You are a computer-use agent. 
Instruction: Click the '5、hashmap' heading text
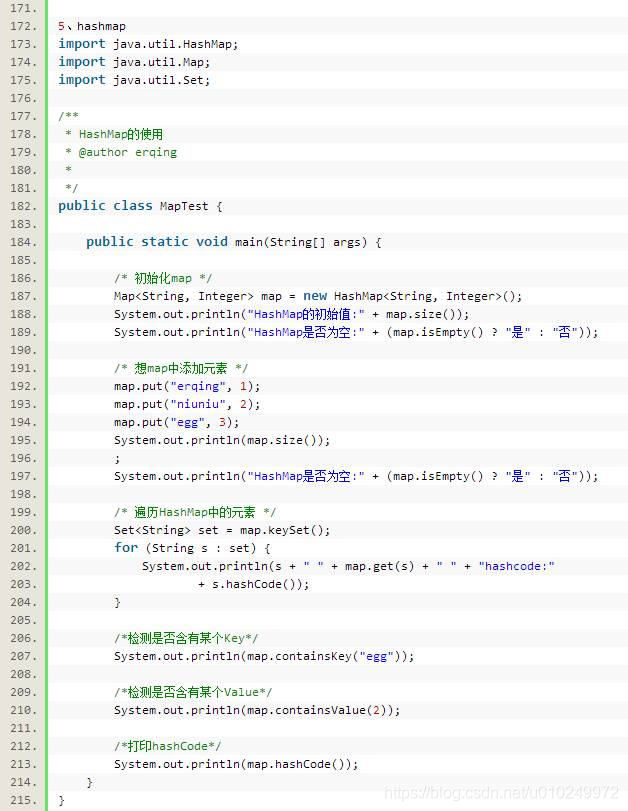click(x=92, y=26)
